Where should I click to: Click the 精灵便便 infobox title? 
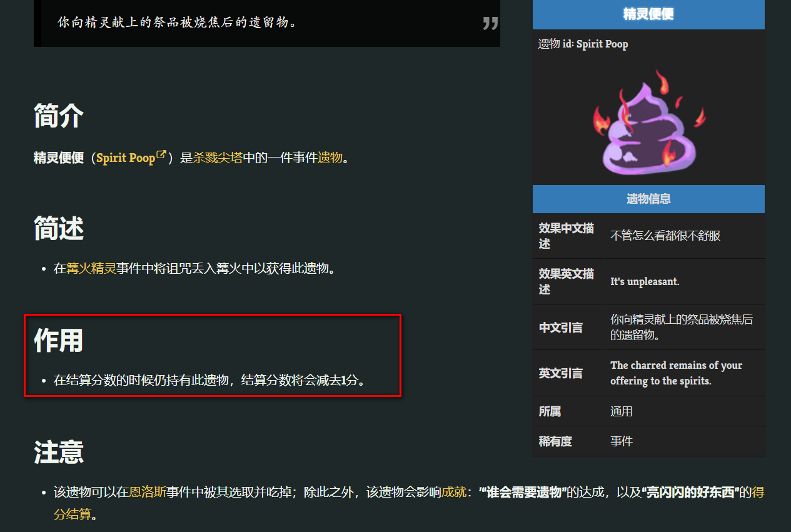tap(648, 14)
